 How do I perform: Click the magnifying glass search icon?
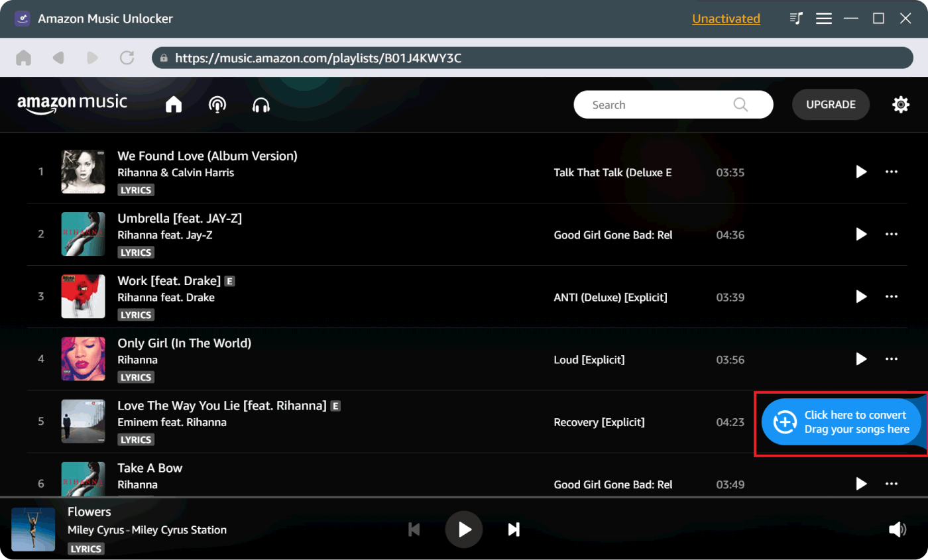click(741, 105)
